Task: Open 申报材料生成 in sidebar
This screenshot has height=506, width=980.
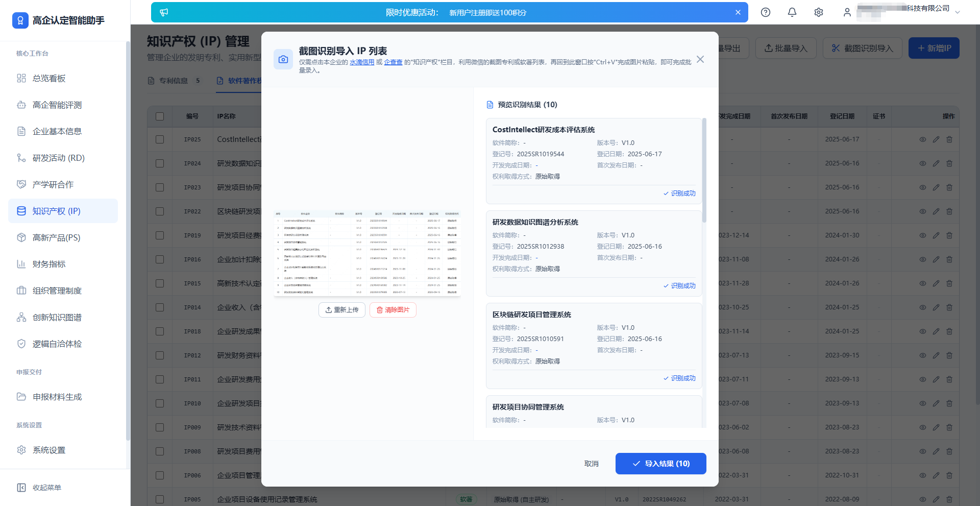Action: point(63,397)
